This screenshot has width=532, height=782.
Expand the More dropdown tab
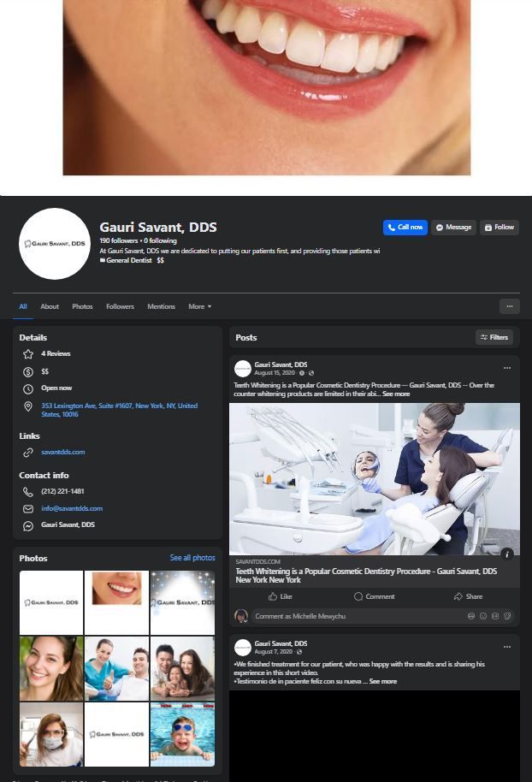click(x=199, y=306)
